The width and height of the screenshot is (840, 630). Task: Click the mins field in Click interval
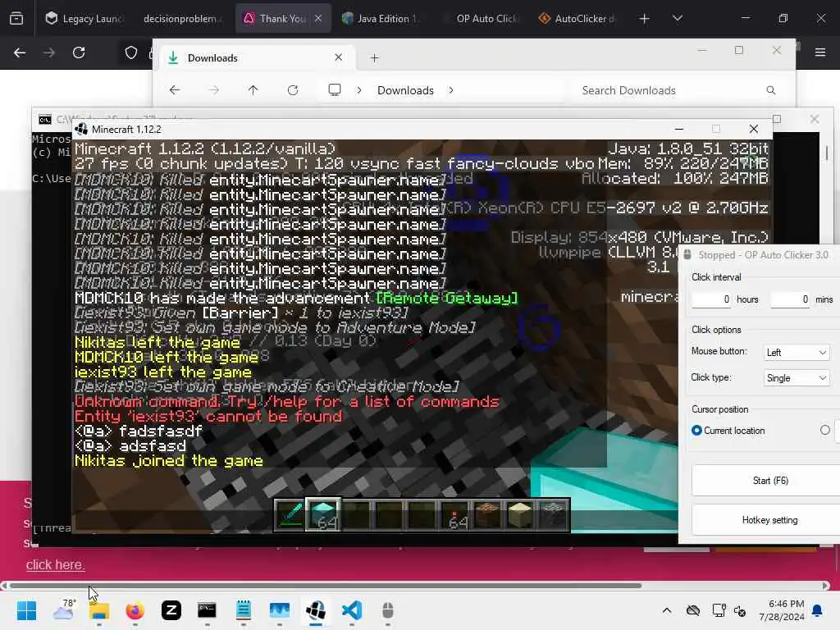point(790,299)
